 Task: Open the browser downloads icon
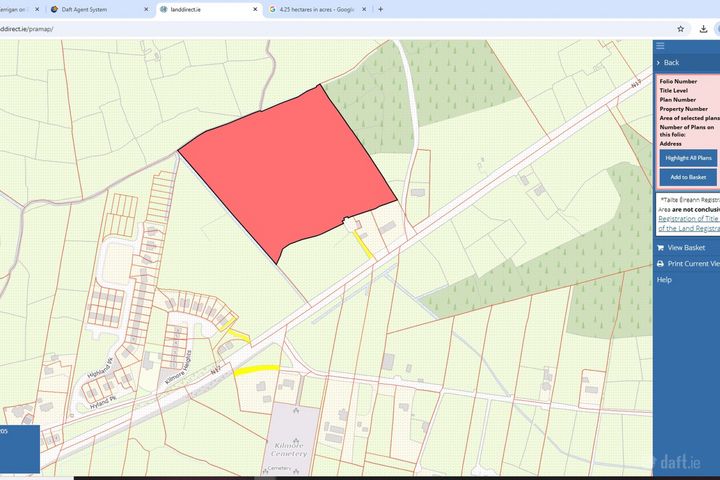[706, 29]
